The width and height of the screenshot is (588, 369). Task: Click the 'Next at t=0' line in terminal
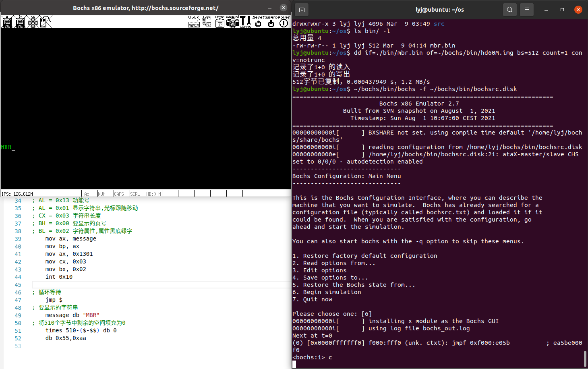click(312, 336)
